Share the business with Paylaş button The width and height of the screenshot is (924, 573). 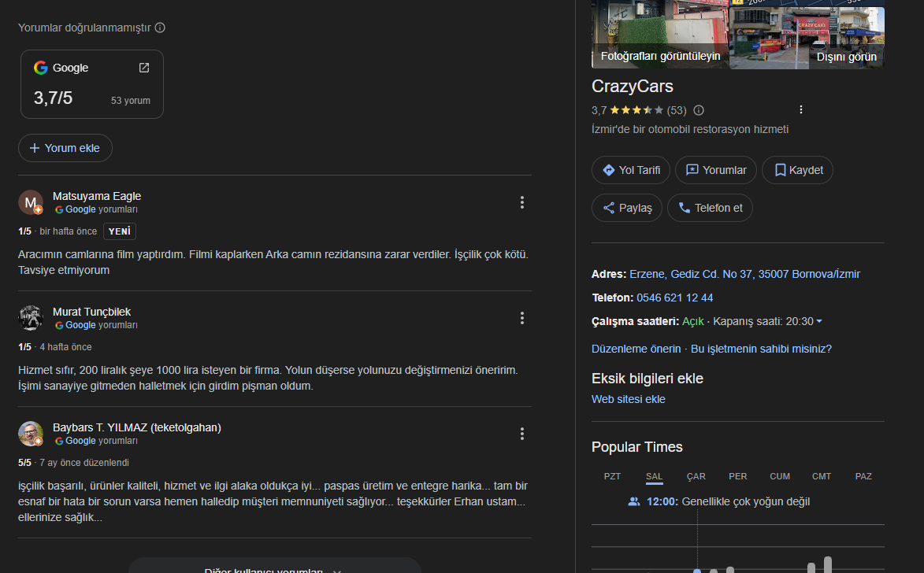coord(627,208)
